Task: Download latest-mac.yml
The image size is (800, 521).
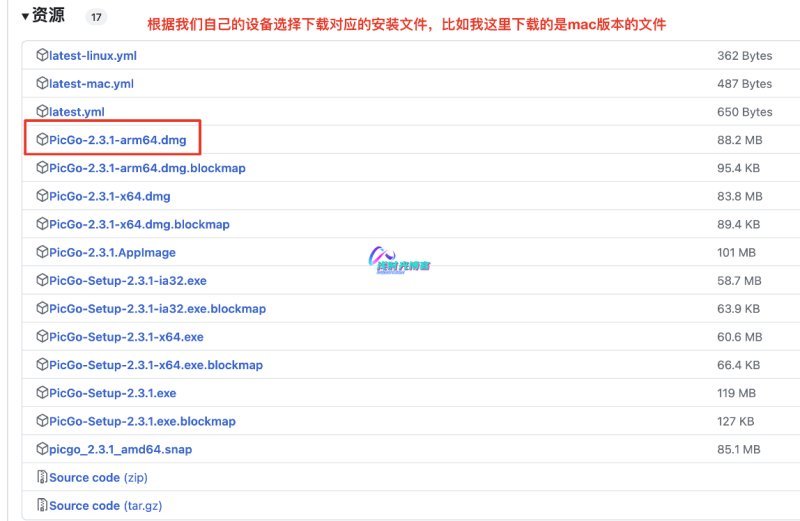Action: click(91, 84)
